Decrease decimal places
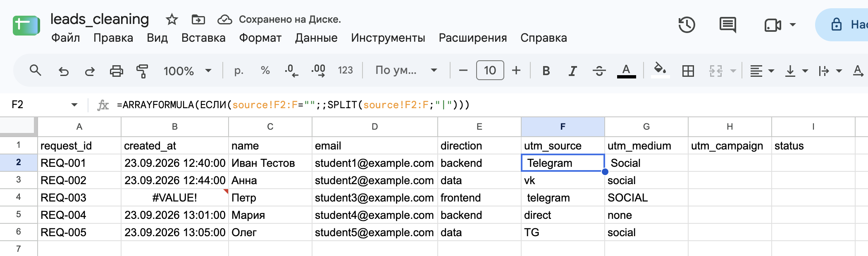868x256 pixels. [291, 71]
